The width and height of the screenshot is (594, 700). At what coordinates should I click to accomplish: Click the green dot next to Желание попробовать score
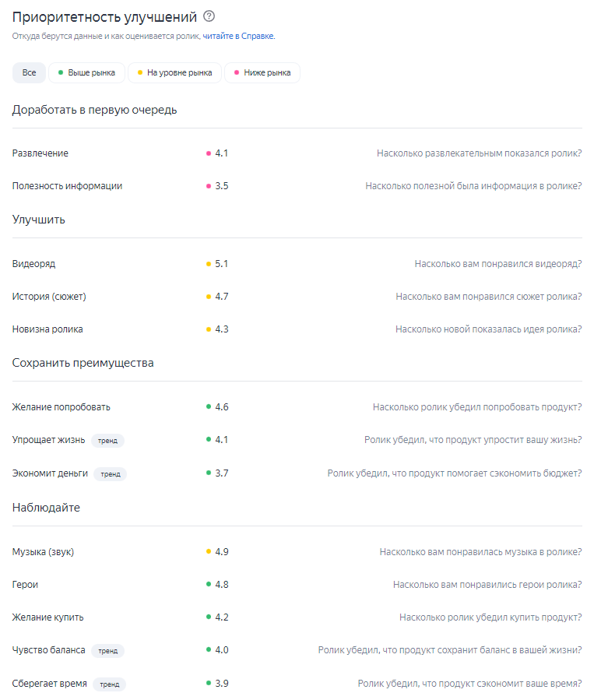point(209,406)
